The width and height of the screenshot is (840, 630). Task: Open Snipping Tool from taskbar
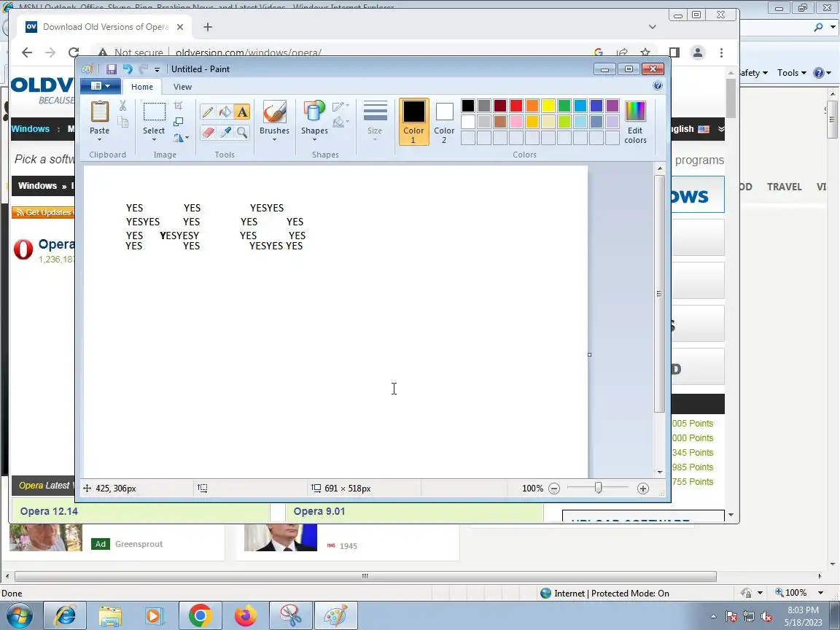(290, 616)
